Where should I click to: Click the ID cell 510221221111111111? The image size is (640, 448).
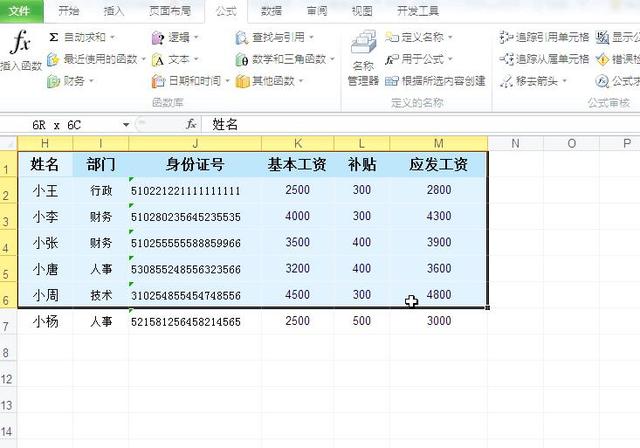(x=195, y=190)
